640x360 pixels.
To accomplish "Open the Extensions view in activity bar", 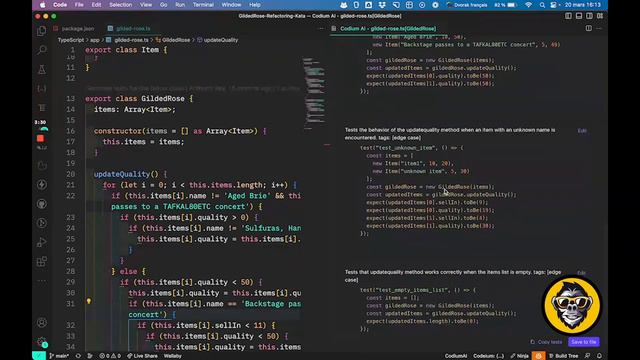I will click(x=42, y=261).
